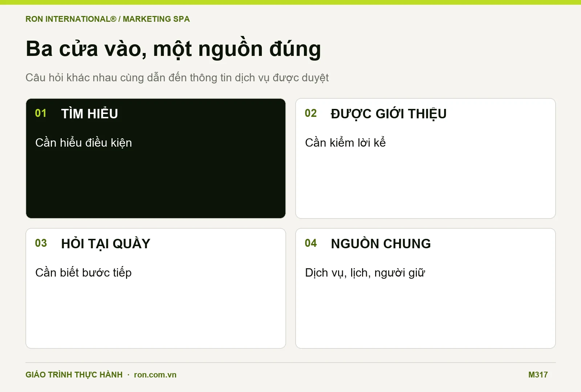Screen dimensions: 581x392
Task: Click the text 'Cần biết bước tiếp'
Action: click(x=84, y=272)
